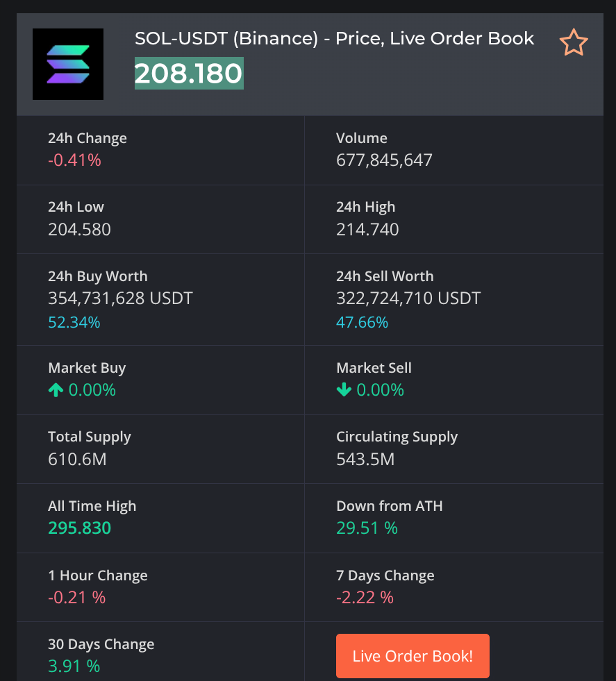Click the 24h Change value -0.41%
The image size is (616, 681).
point(74,160)
